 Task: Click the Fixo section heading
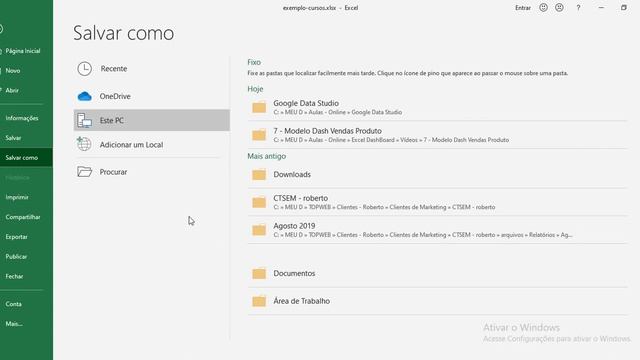[x=254, y=62]
